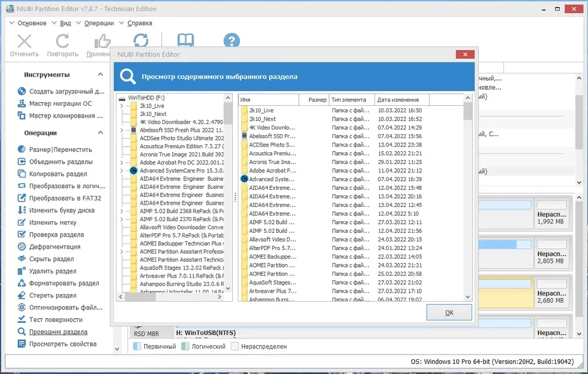Click the folder tree horizontal scrollbar
Screen dimensions: 588x374
coord(170,297)
